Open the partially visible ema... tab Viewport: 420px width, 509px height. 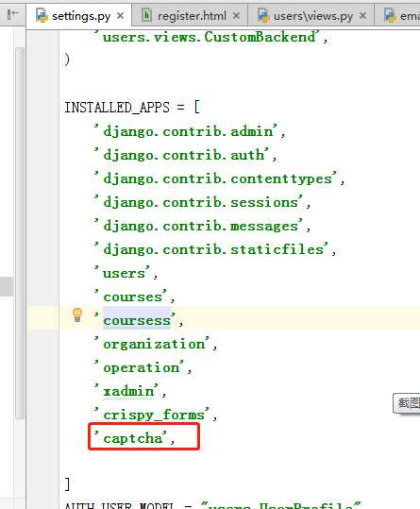[x=397, y=15]
